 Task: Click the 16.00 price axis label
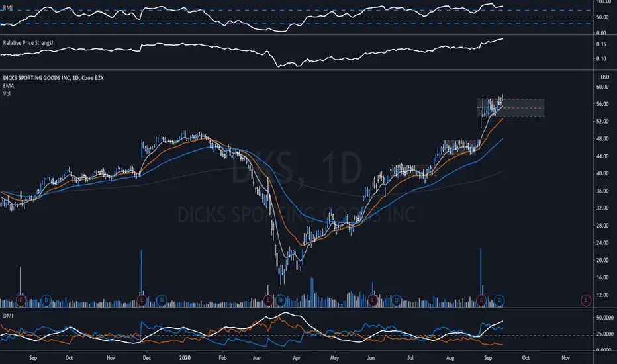pos(602,277)
